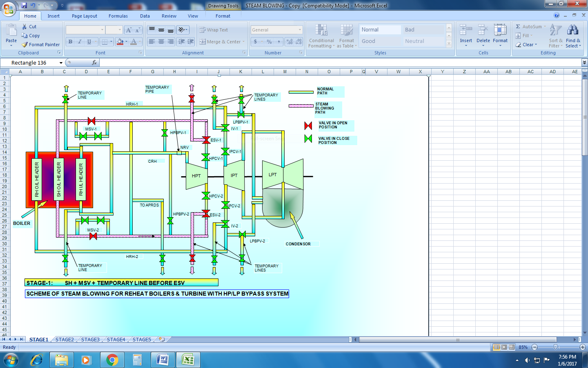Click the Clear button

point(526,45)
